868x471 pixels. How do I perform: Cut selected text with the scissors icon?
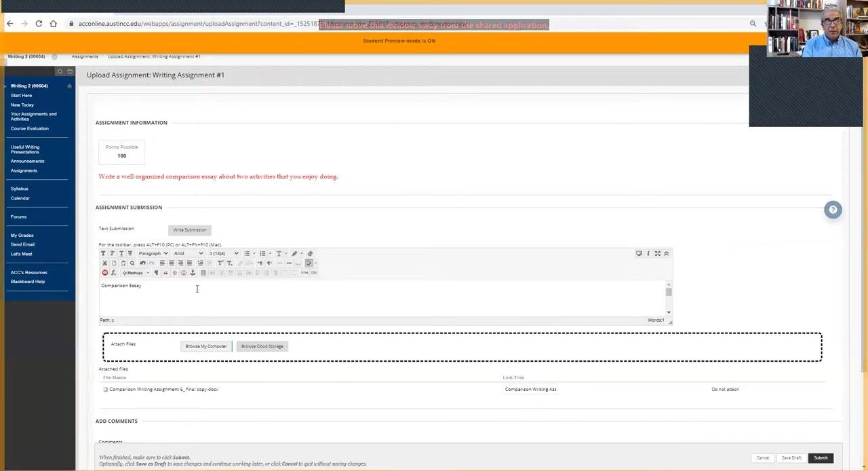click(104, 263)
